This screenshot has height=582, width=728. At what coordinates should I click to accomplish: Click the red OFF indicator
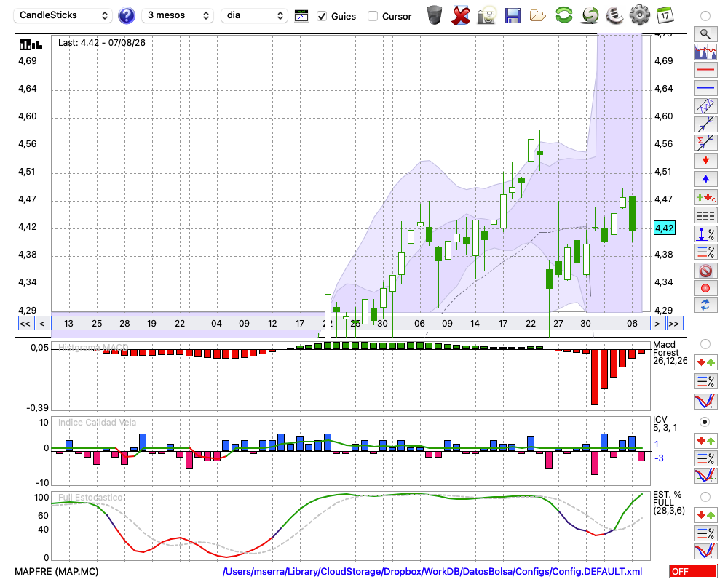[x=693, y=571]
